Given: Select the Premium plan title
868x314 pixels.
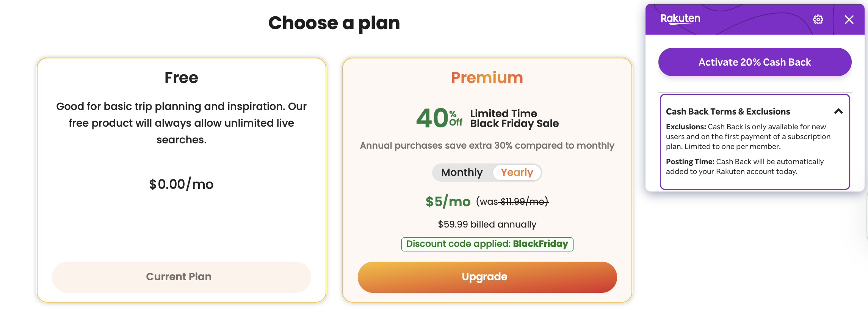Looking at the screenshot, I should (487, 78).
